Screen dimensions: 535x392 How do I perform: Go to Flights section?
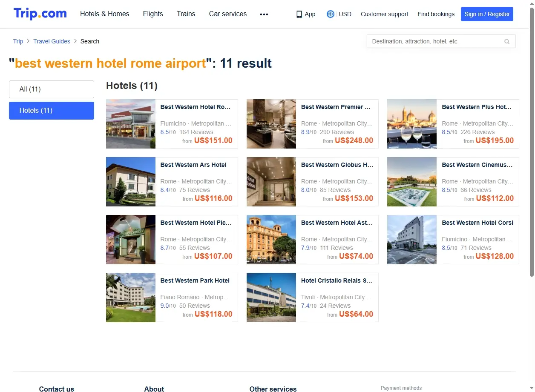pyautogui.click(x=153, y=14)
